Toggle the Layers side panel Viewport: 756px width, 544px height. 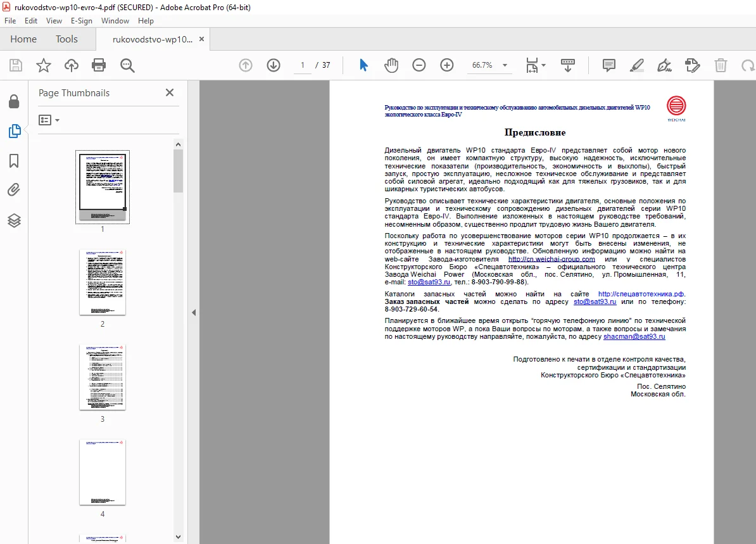[x=14, y=220]
